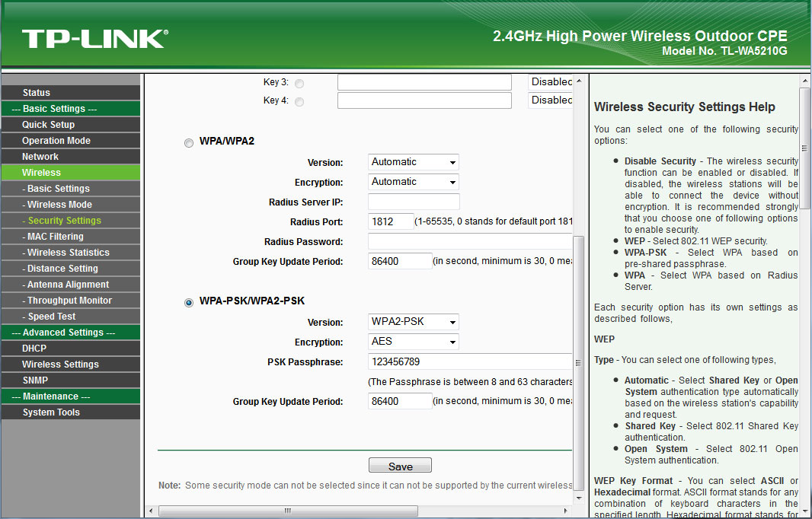Open the AES Encryption dropdown

pyautogui.click(x=414, y=342)
